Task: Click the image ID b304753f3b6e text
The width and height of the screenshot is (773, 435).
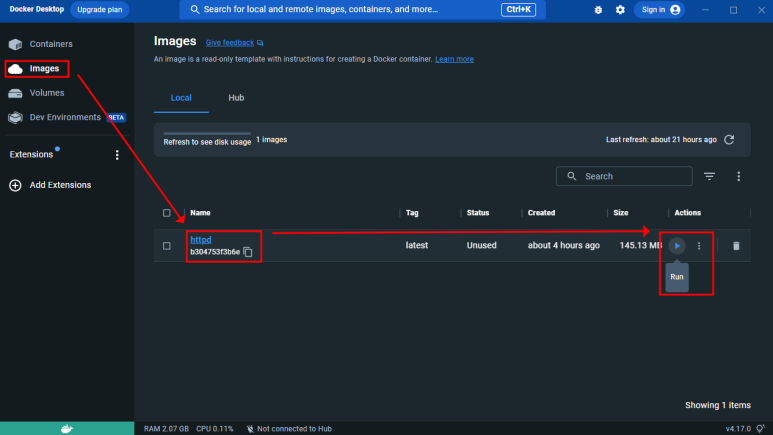Action: click(x=215, y=252)
